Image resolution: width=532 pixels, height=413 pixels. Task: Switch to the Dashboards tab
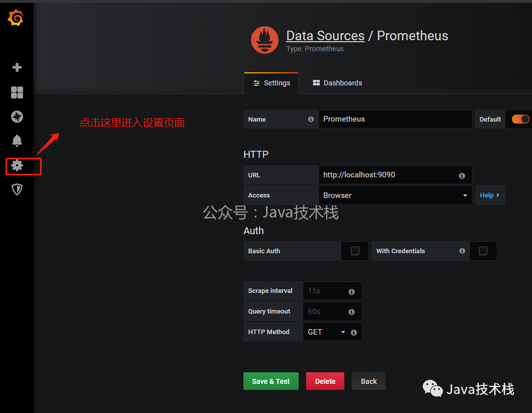click(337, 83)
